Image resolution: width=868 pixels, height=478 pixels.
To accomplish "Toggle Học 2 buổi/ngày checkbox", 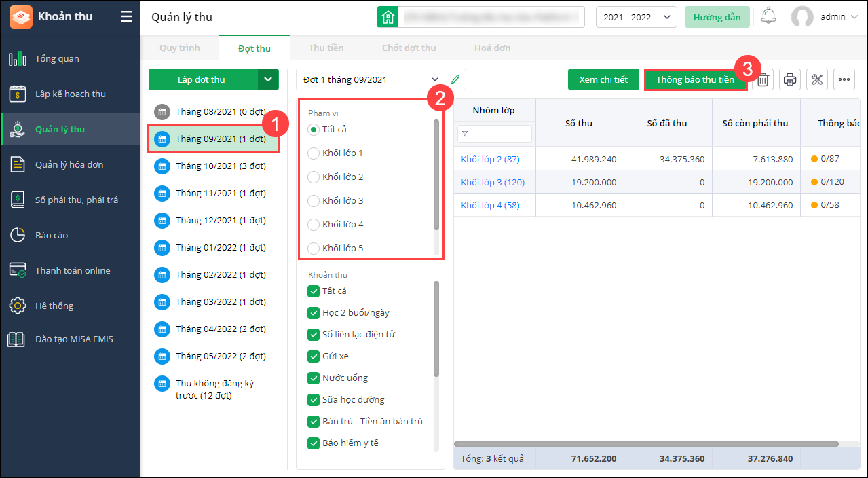I will click(x=314, y=312).
